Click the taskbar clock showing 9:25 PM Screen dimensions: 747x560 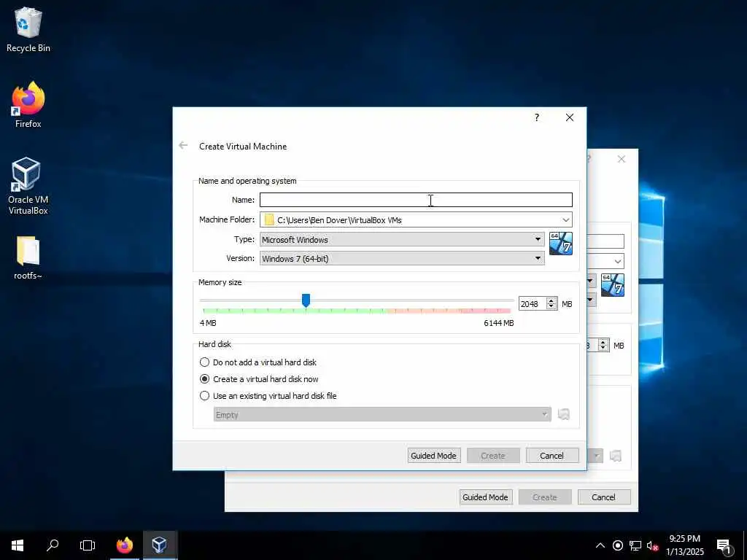click(x=684, y=545)
